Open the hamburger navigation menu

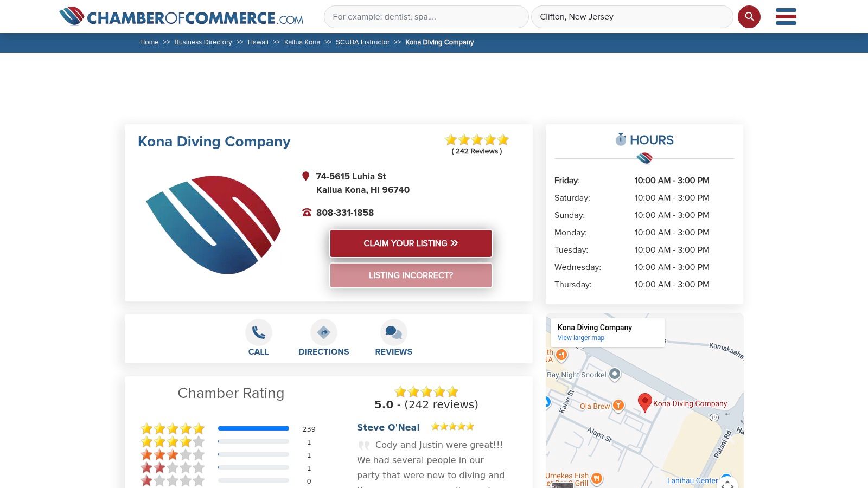pos(786,17)
